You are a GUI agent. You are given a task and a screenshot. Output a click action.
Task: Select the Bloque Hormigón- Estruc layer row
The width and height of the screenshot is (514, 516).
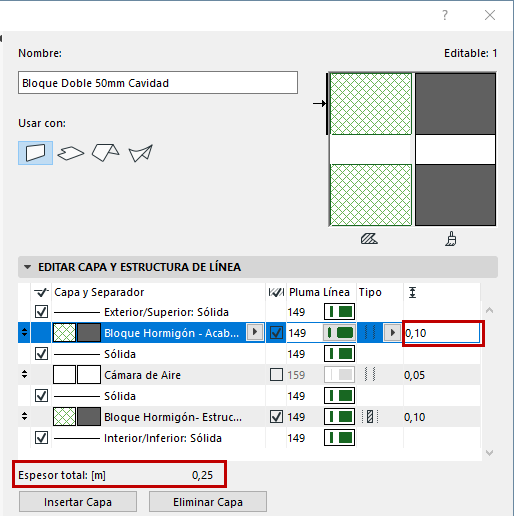[249, 417]
